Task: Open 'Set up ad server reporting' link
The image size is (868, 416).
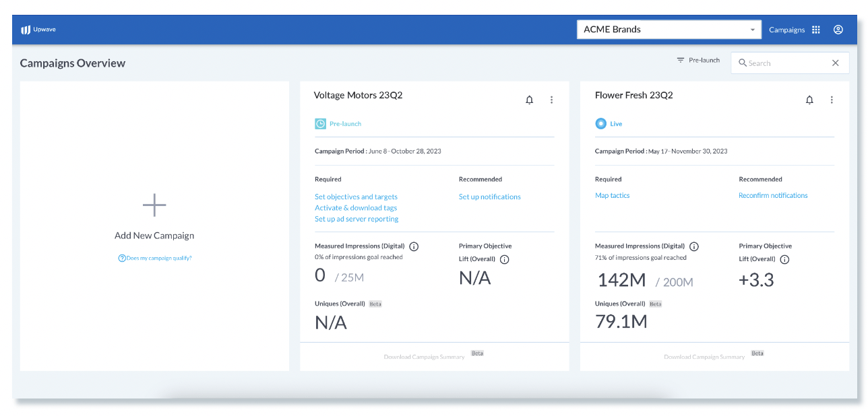Action: [356, 219]
